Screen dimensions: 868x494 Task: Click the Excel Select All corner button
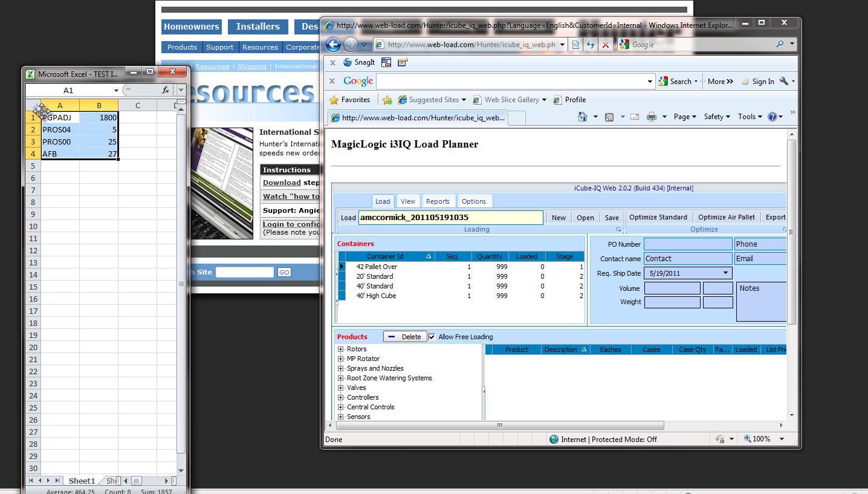coord(33,106)
